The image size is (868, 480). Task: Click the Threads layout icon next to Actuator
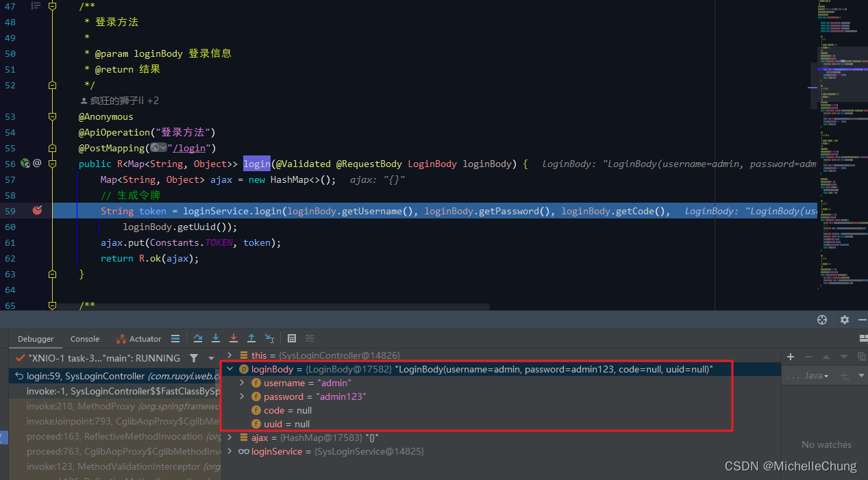point(175,338)
